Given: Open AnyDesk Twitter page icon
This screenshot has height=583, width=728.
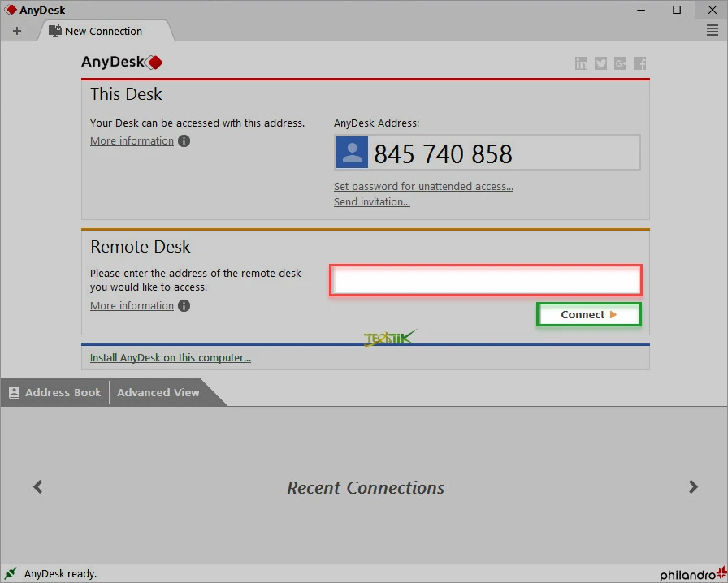Looking at the screenshot, I should point(600,63).
